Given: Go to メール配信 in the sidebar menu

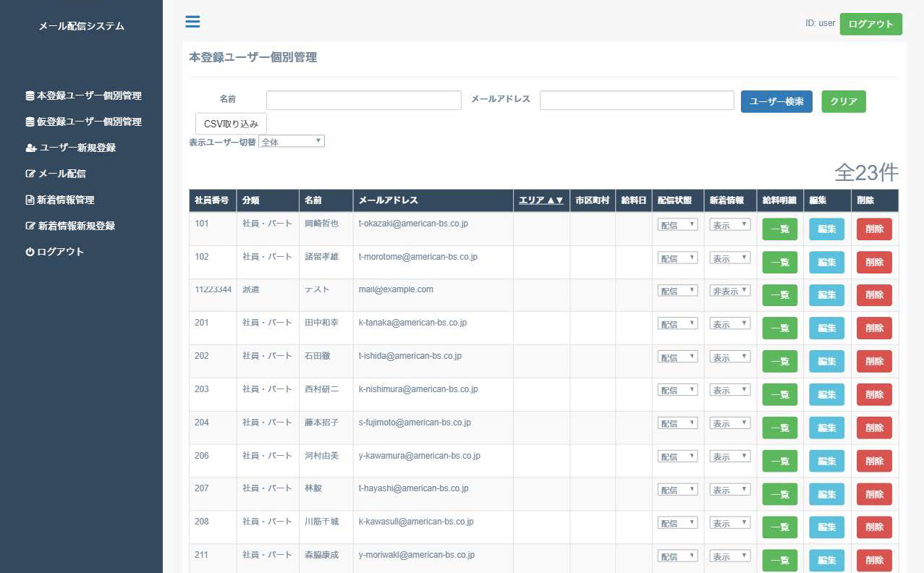Looking at the screenshot, I should pos(62,174).
